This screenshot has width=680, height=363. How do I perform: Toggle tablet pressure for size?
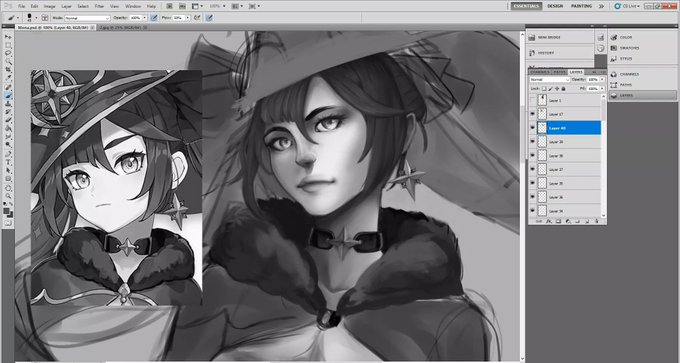point(210,18)
